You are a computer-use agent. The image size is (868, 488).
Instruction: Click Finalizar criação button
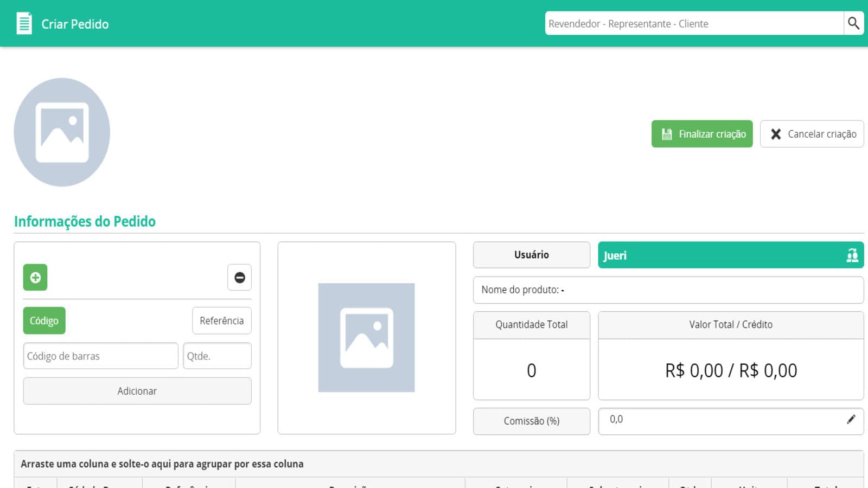(702, 134)
